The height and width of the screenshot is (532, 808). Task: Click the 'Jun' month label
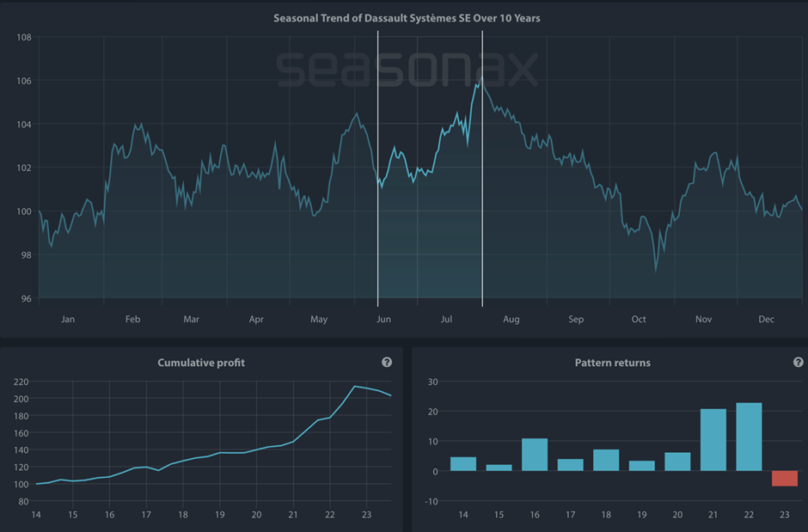click(383, 320)
